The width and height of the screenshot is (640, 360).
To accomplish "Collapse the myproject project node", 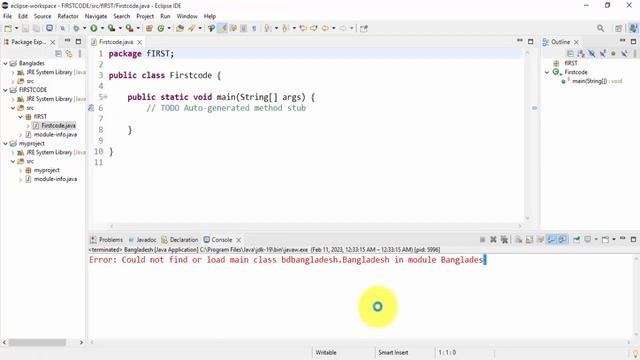I will (5, 144).
